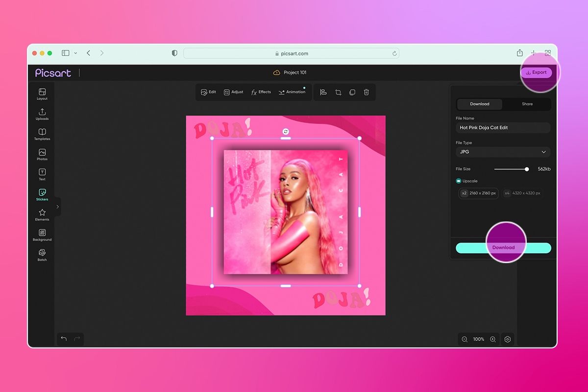The width and height of the screenshot is (588, 392).
Task: Delete the selection using the trash icon
Action: click(367, 92)
